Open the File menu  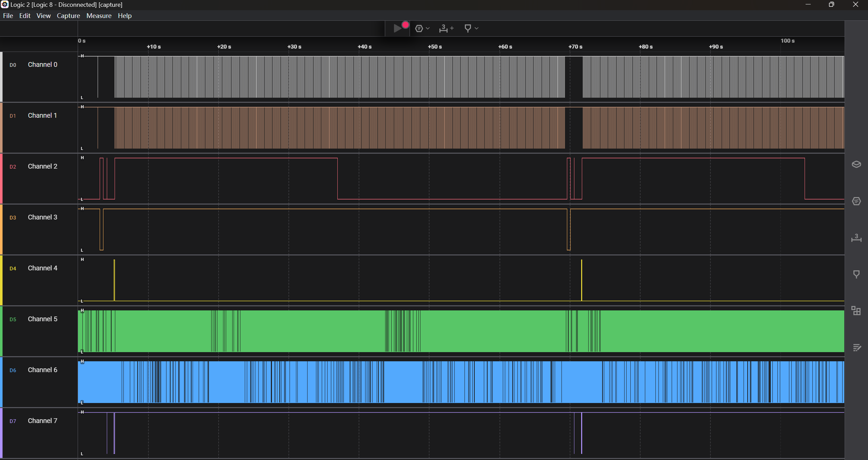8,16
